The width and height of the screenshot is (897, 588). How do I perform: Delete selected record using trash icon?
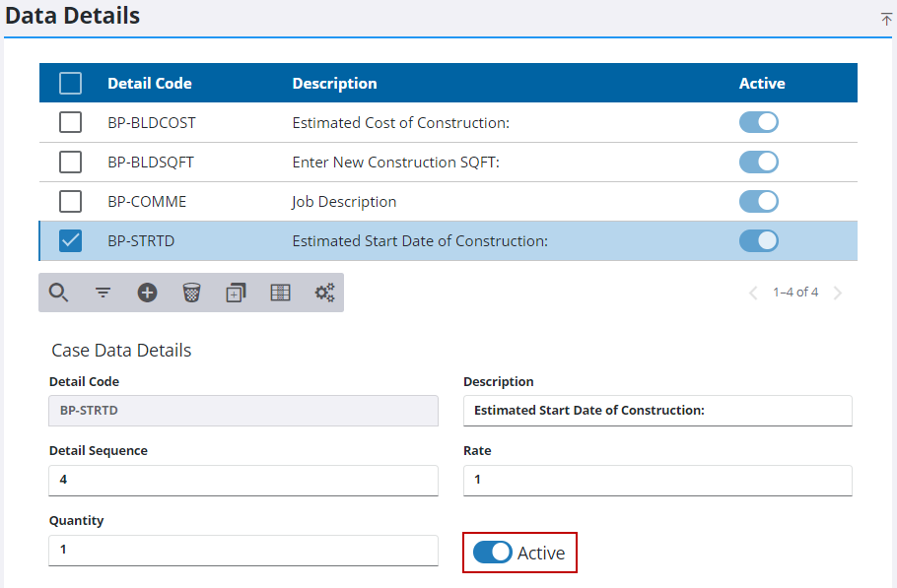coord(191,293)
